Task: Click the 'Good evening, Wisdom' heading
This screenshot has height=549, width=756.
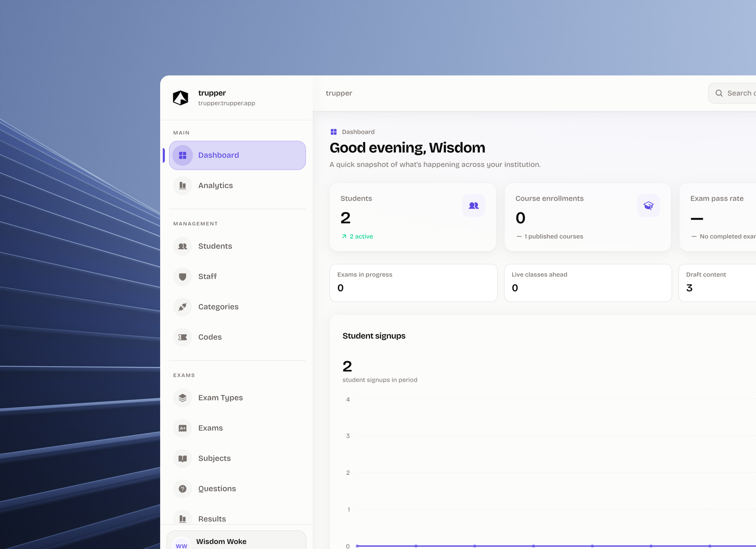Action: tap(407, 148)
